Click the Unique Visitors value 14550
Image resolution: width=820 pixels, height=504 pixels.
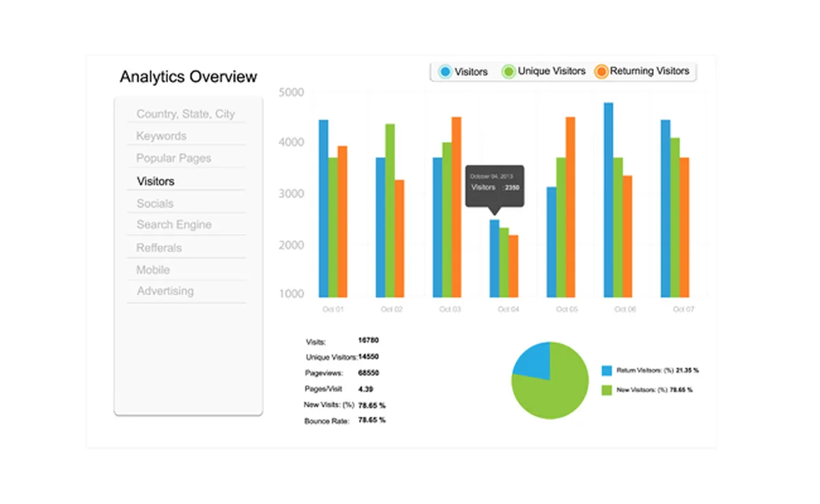[368, 356]
